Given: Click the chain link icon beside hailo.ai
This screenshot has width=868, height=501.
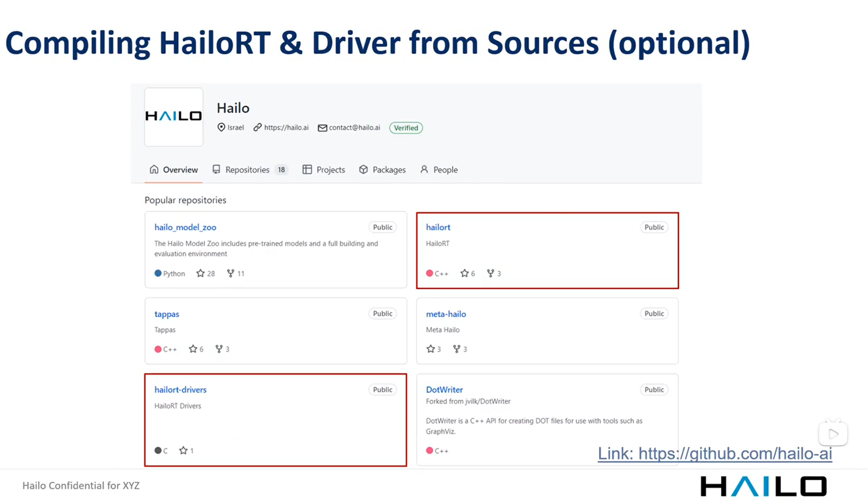Looking at the screenshot, I should point(257,127).
